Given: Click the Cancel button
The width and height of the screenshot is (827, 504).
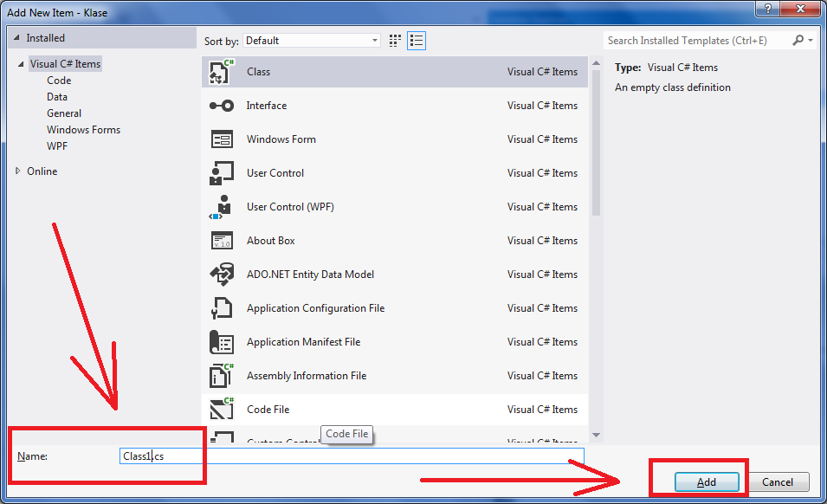Looking at the screenshot, I should 777,482.
